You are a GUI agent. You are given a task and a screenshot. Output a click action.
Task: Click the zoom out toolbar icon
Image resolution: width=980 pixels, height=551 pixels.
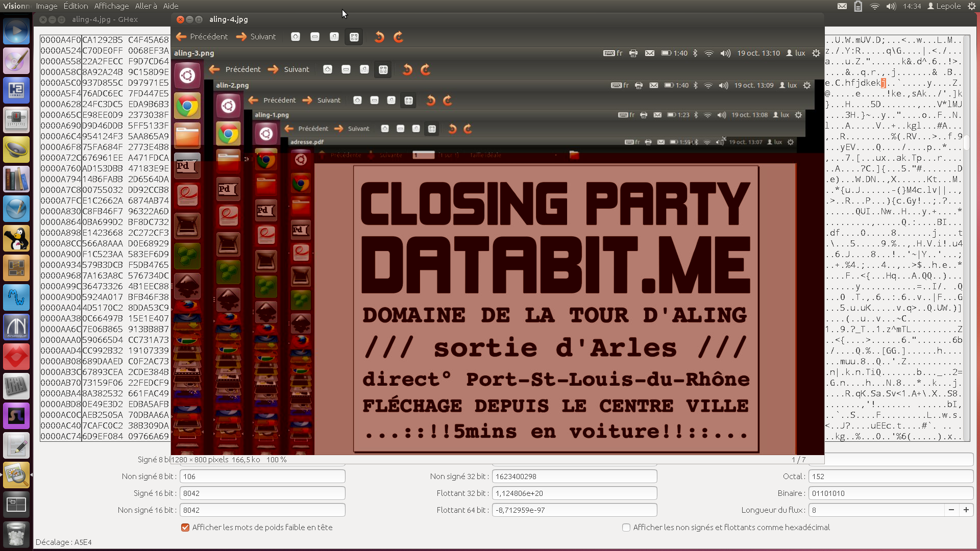point(315,37)
